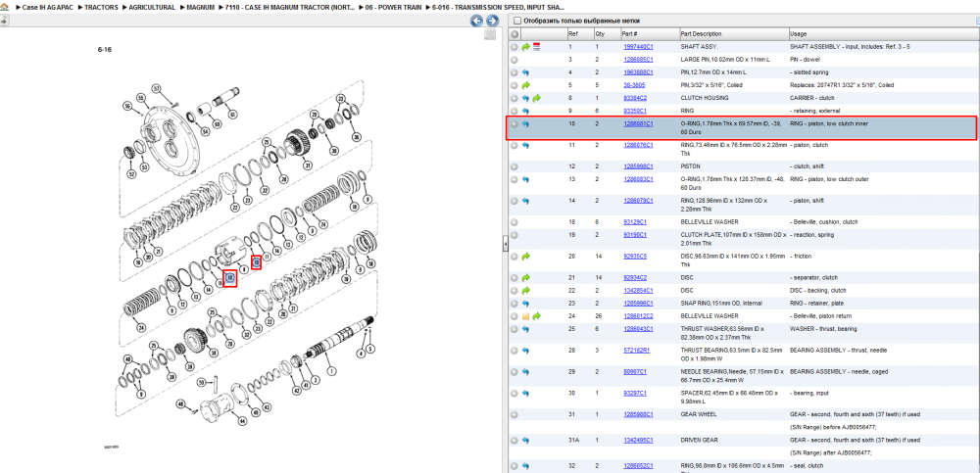Click green arrow on ref 21 DISC row
The width and height of the screenshot is (980, 473).
(525, 277)
